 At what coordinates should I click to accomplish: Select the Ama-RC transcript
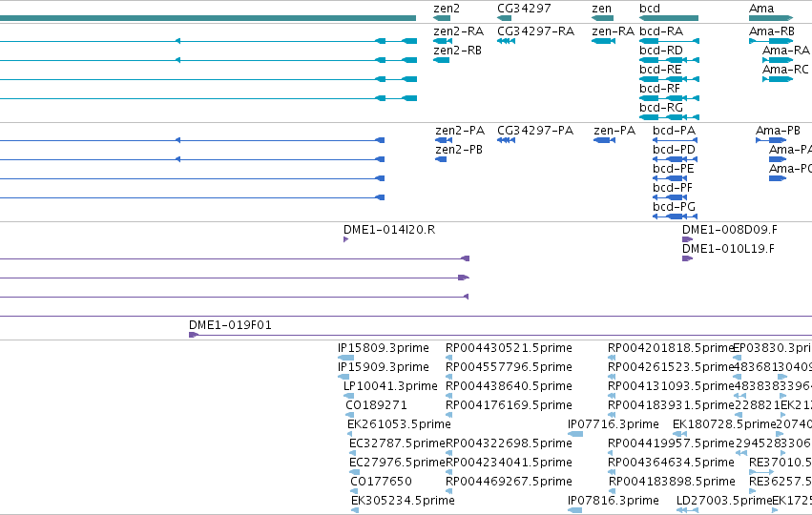click(x=778, y=79)
